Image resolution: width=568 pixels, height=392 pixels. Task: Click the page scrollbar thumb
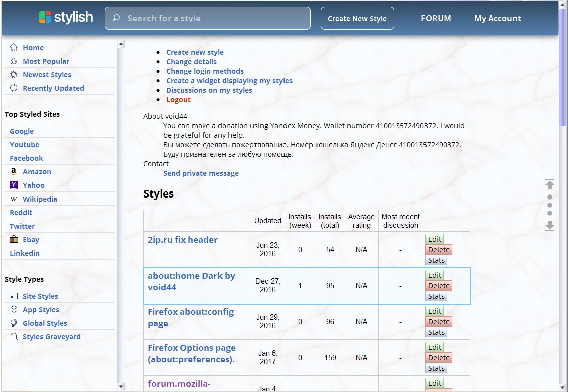pyautogui.click(x=562, y=67)
